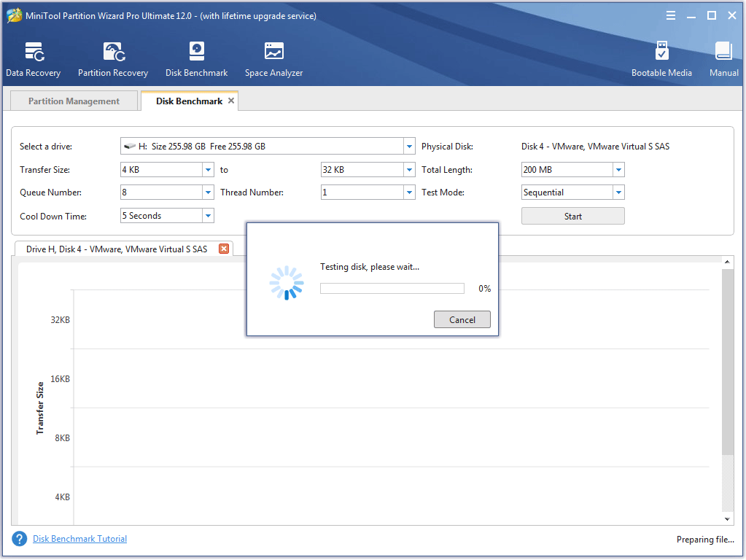Screen dimensions: 746x560
Task: Launch Partition Recovery from the toolbar
Action: (x=113, y=59)
